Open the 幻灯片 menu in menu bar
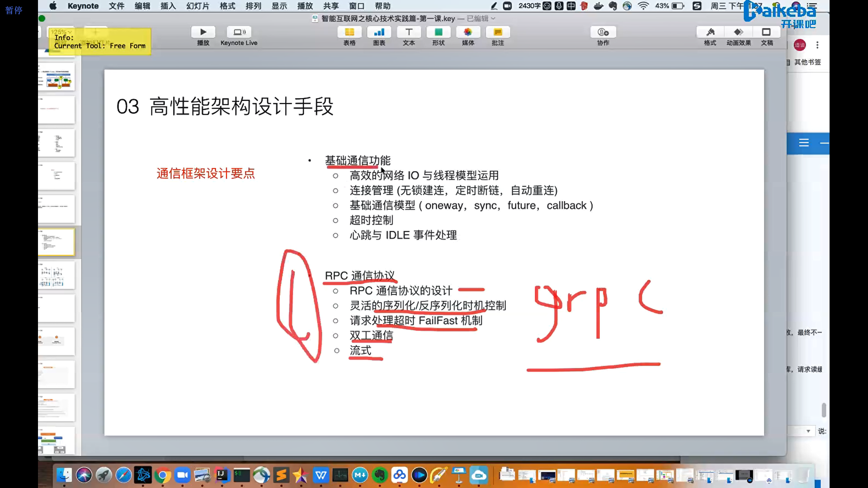This screenshot has height=488, width=868. tap(198, 6)
